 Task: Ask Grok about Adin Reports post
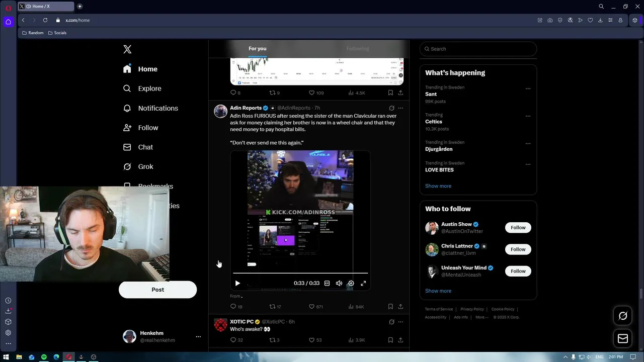(391, 108)
